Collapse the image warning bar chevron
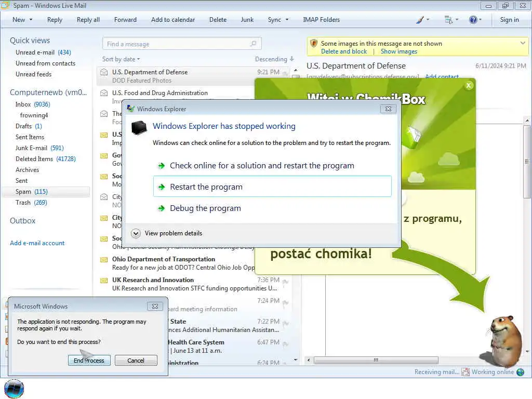 523,43
